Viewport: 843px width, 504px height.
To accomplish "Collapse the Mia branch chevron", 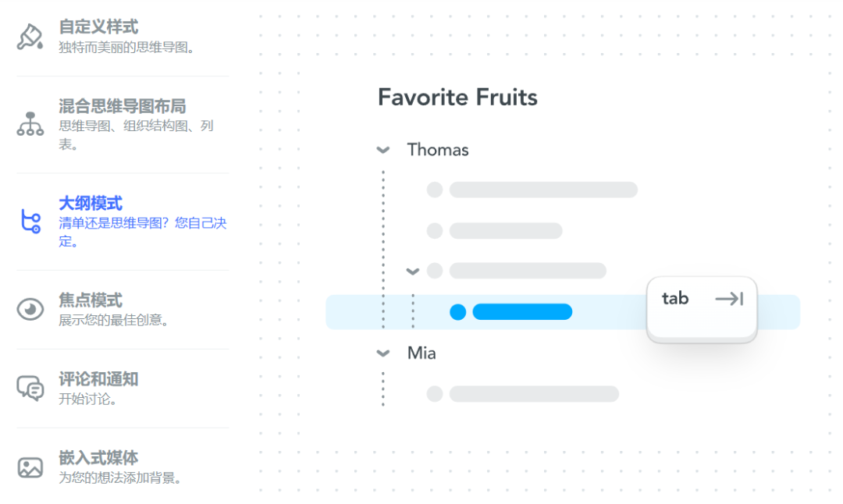I will tap(383, 353).
